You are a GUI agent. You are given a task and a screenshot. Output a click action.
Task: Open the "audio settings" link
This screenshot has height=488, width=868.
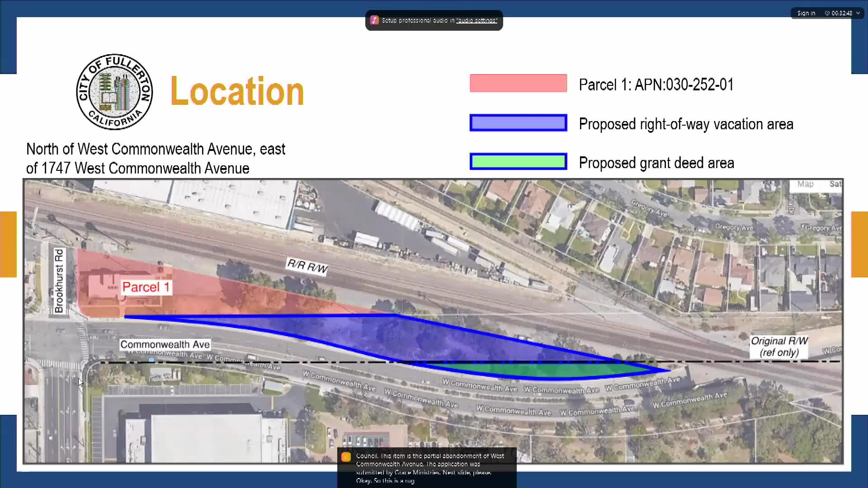point(476,20)
